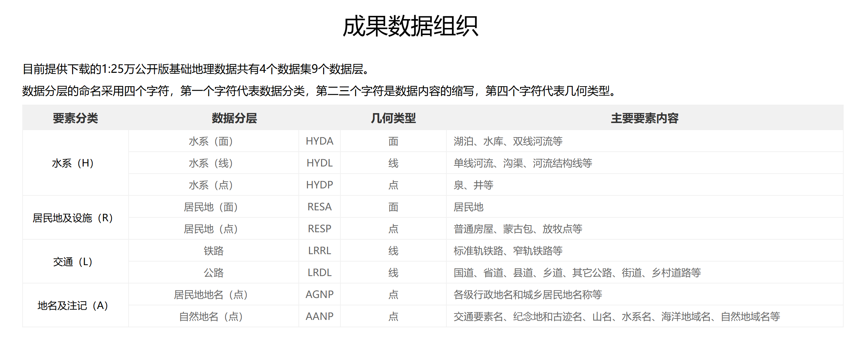Select the 交通（L） category cell
868x339 pixels.
coord(75,262)
